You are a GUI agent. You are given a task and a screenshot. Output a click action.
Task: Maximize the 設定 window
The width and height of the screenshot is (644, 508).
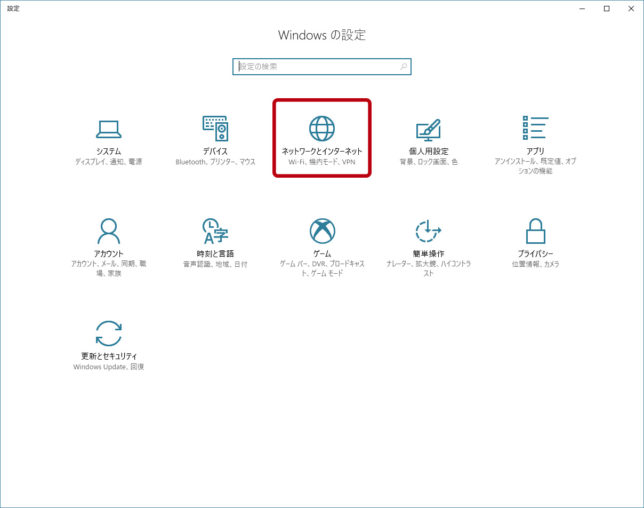pos(607,9)
